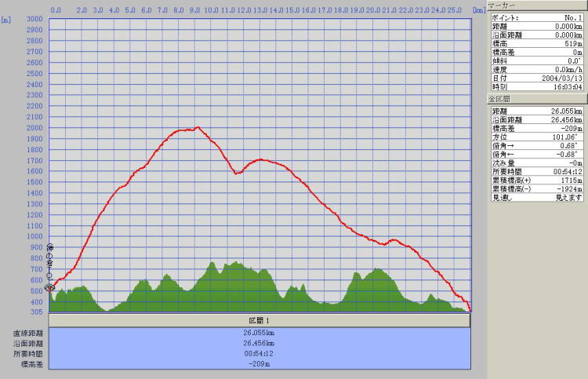
Task: Click the 標高差 value -209m below the chart
Action: click(260, 364)
